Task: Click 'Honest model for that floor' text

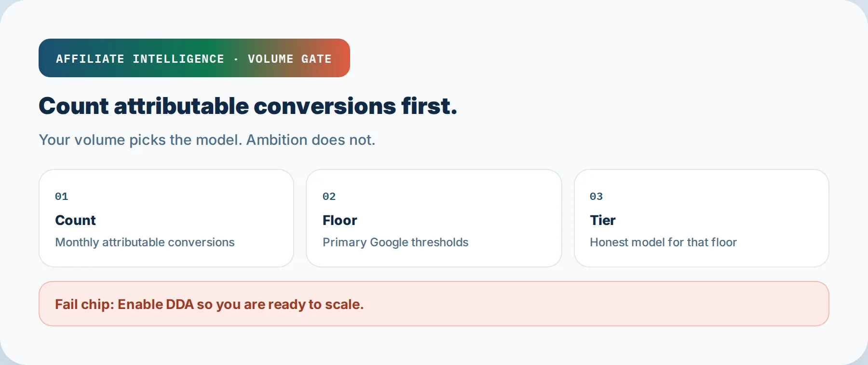Action: (663, 242)
